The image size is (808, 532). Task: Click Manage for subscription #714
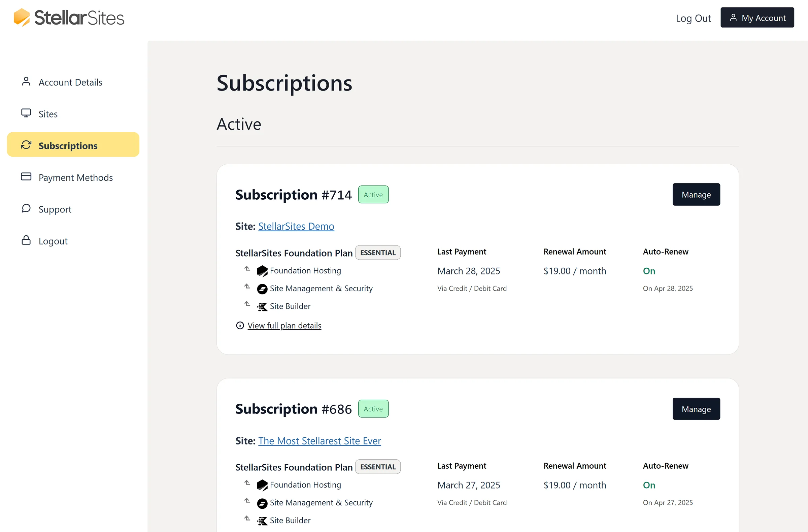point(696,194)
